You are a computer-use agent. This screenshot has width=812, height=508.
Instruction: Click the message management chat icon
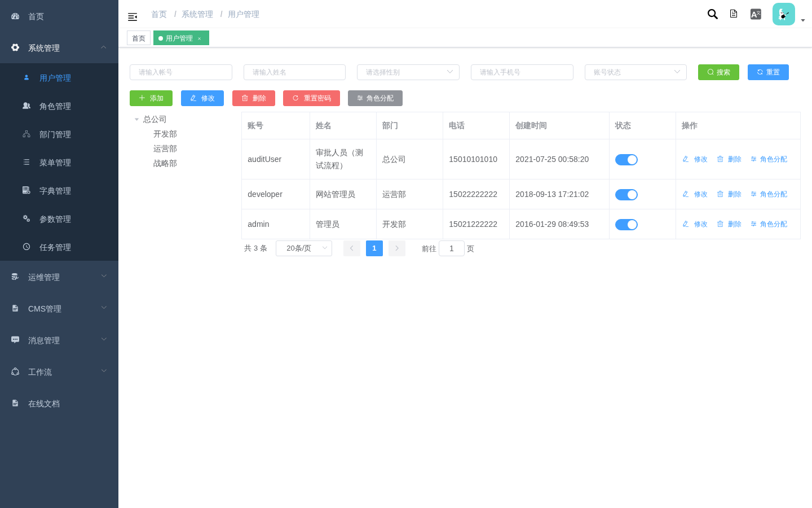tap(15, 340)
